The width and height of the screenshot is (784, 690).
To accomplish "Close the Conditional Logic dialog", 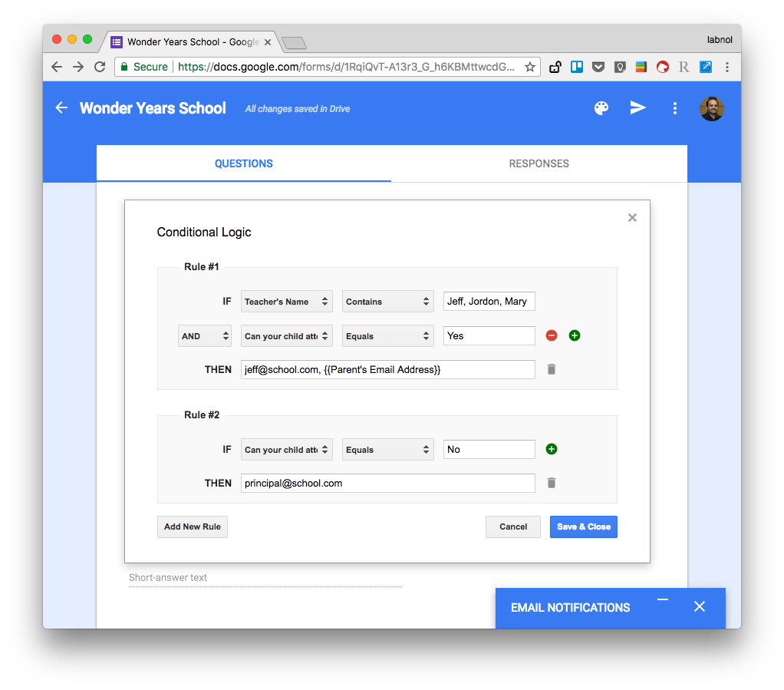I will click(x=632, y=218).
